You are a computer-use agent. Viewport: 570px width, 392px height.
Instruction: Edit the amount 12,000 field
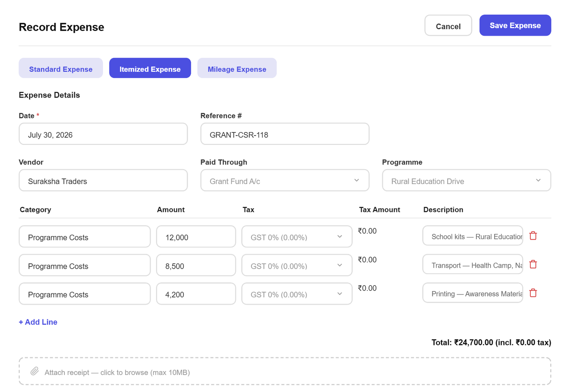tap(196, 236)
